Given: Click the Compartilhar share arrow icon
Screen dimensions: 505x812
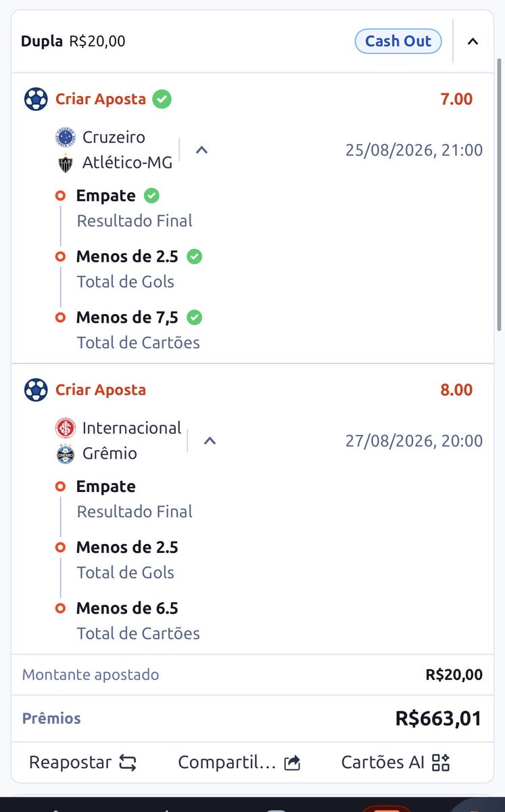Looking at the screenshot, I should pyautogui.click(x=292, y=763).
